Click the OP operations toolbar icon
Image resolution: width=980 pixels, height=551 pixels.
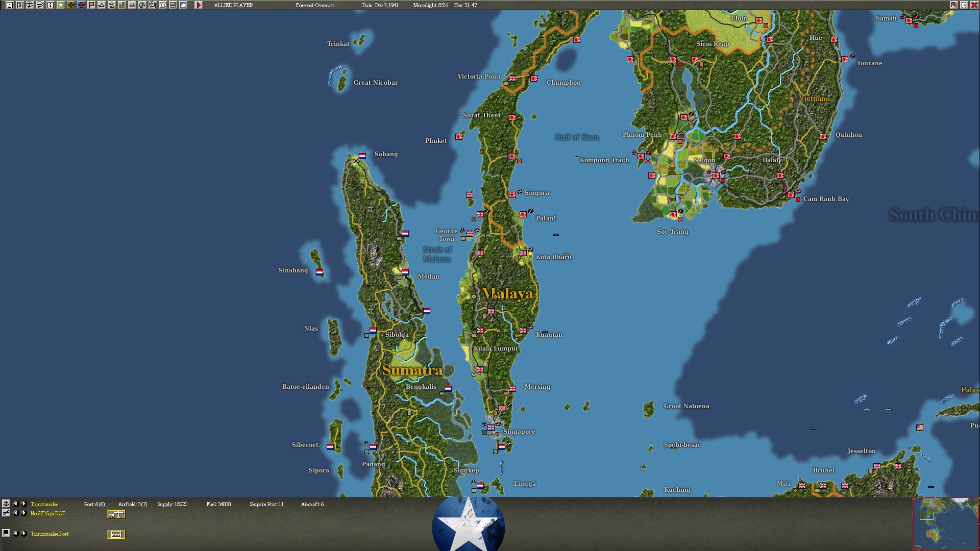163,5
